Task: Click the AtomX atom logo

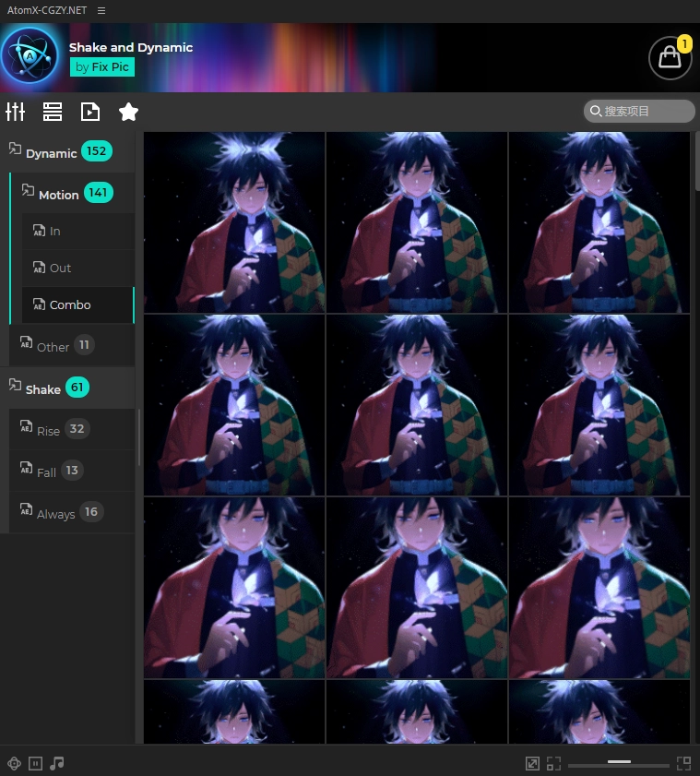Action: coord(30,55)
